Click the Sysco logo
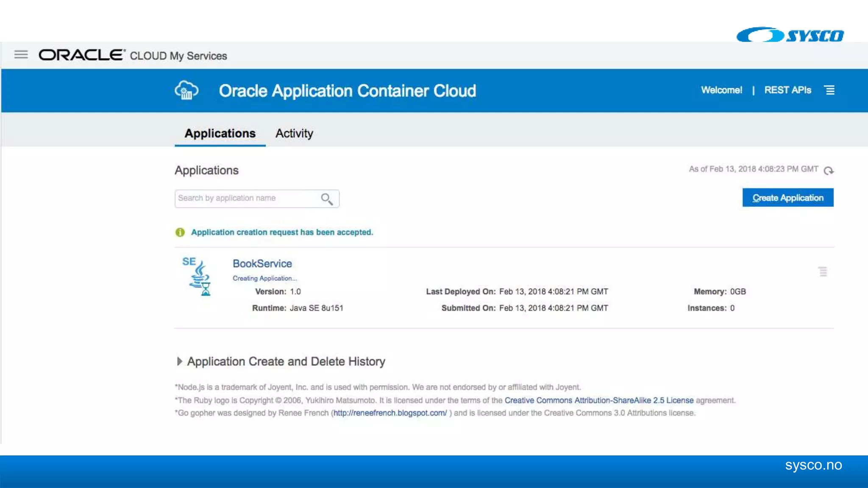Viewport: 868px width, 488px height. pyautogui.click(x=790, y=35)
